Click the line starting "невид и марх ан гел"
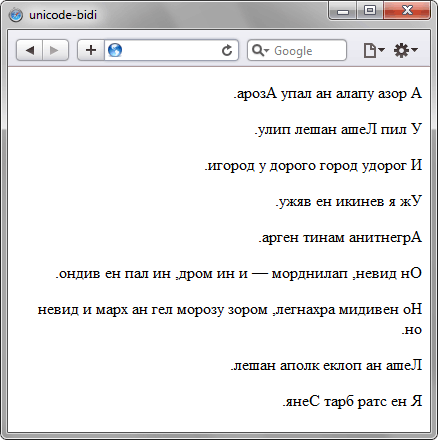The width and height of the screenshot is (438, 440). (230, 309)
